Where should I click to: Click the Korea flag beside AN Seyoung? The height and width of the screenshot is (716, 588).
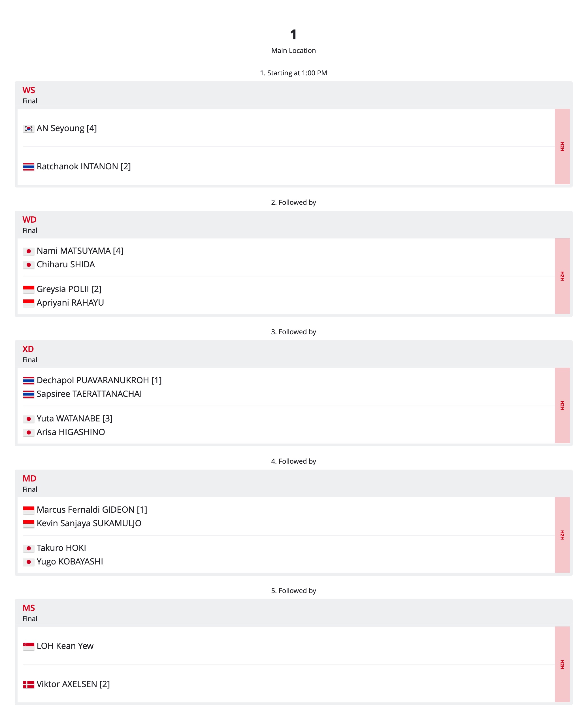click(28, 129)
